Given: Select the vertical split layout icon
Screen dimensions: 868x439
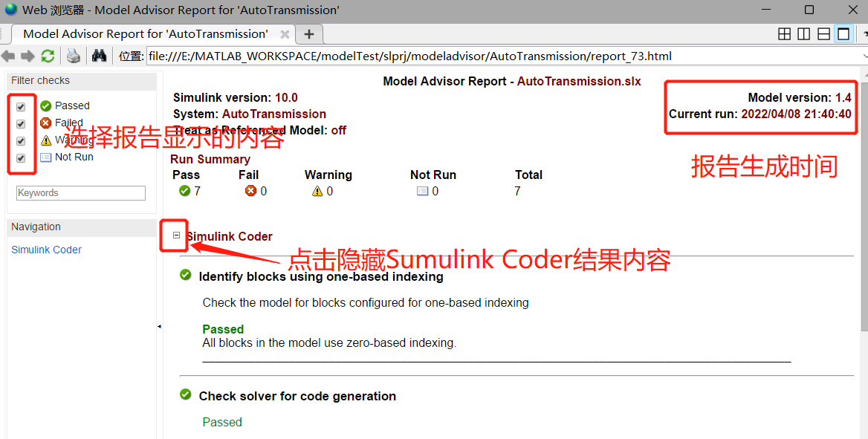Looking at the screenshot, I should click(803, 33).
